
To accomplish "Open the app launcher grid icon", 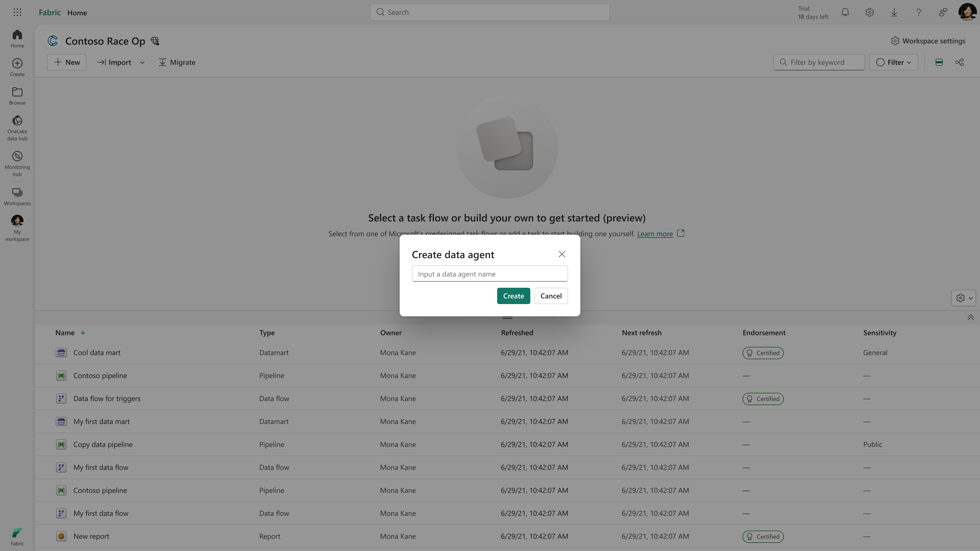I will (x=17, y=12).
